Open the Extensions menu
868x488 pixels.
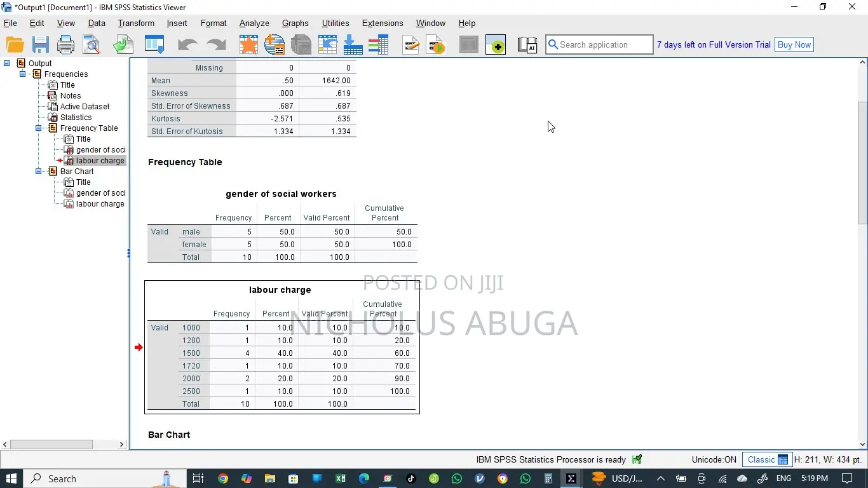pyautogui.click(x=383, y=23)
